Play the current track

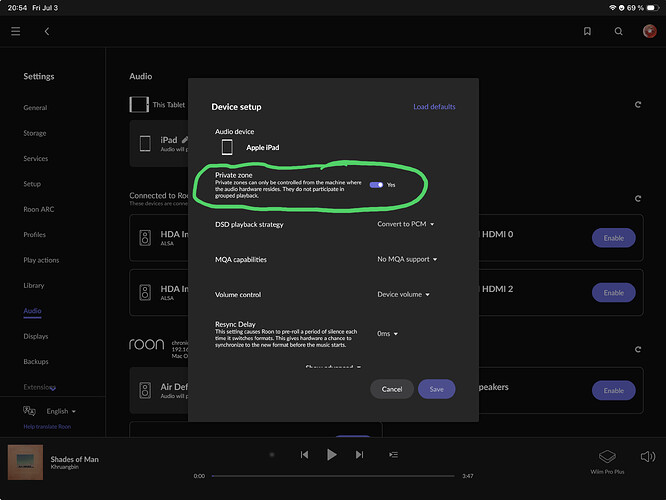(332, 455)
